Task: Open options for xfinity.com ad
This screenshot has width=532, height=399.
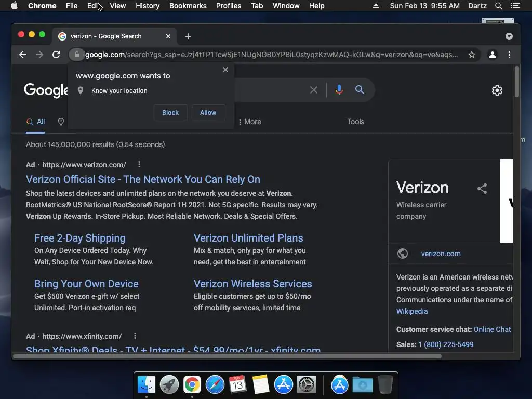Action: tap(135, 336)
